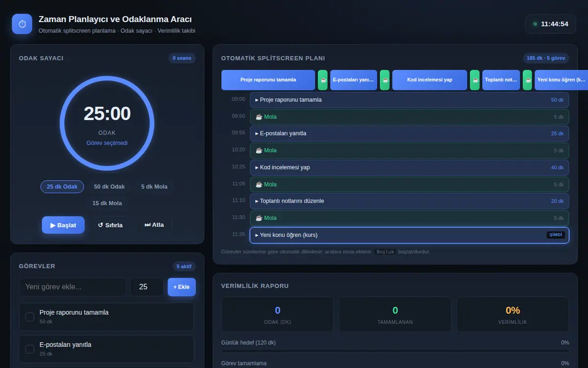This screenshot has width=588, height=368.
Task: Select the Yeni konu öğren timeline block
Action: (x=561, y=80)
